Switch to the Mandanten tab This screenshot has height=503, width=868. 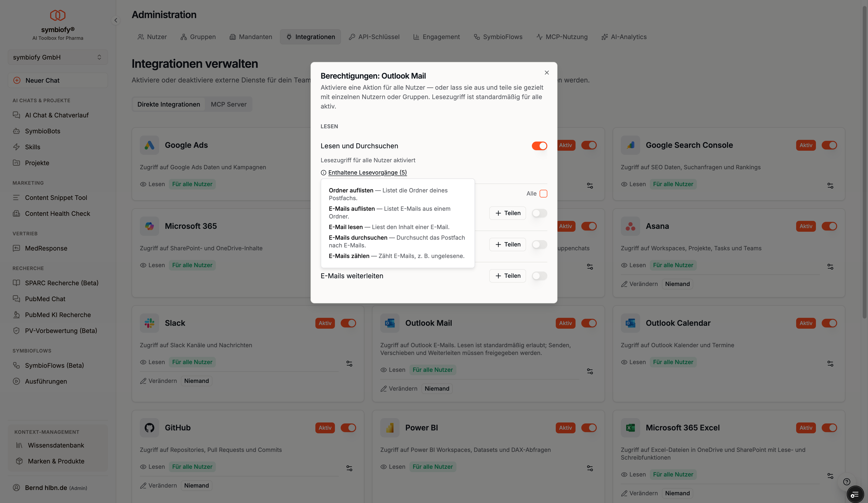click(x=251, y=37)
